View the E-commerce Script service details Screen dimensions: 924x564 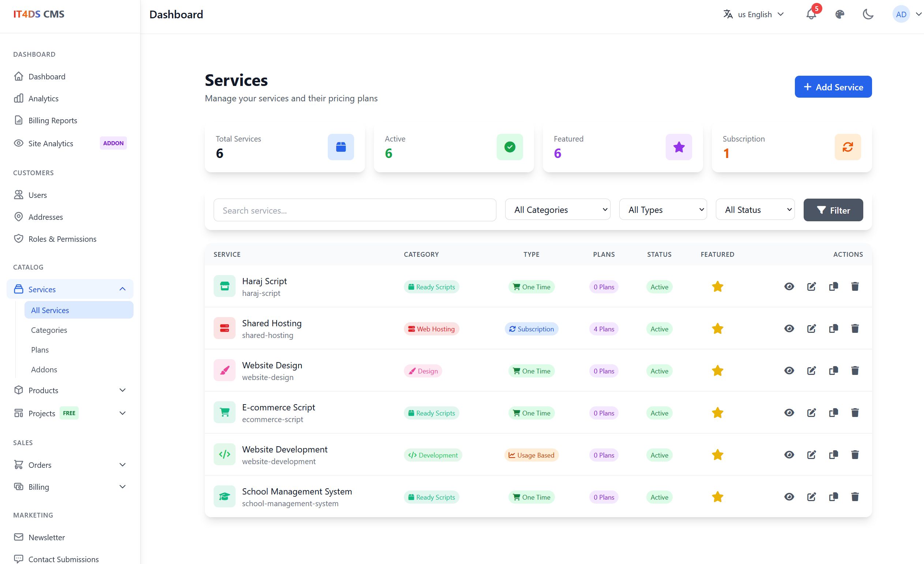click(789, 413)
